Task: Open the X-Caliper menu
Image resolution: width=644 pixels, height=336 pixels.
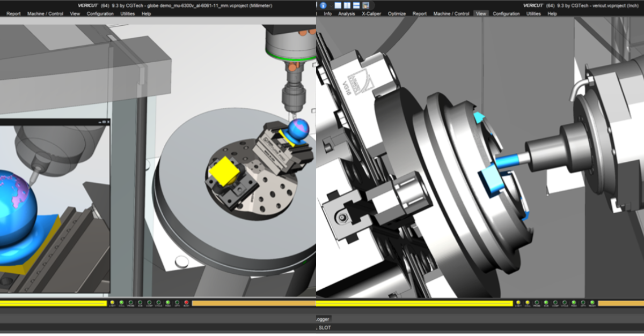Action: tap(372, 13)
